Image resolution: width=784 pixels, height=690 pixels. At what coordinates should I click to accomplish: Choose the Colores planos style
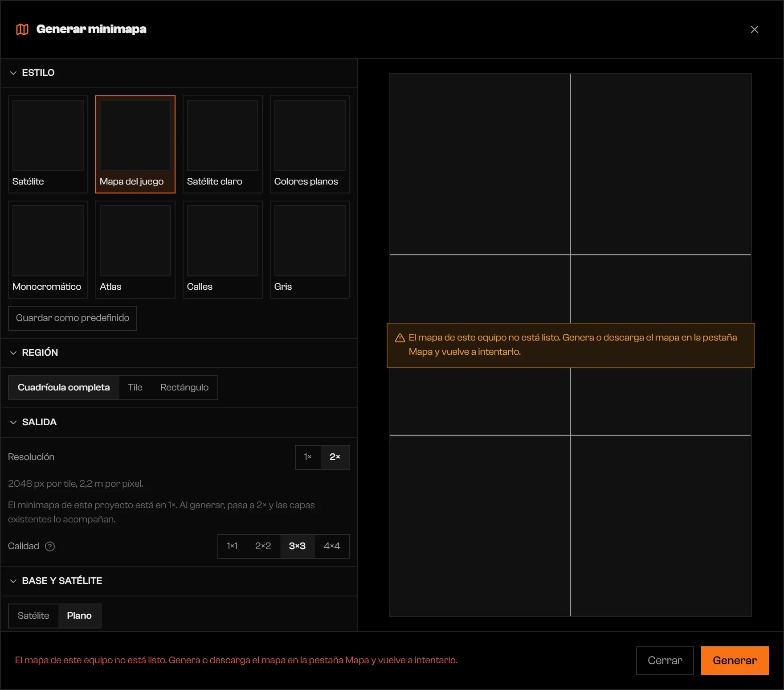(x=310, y=144)
